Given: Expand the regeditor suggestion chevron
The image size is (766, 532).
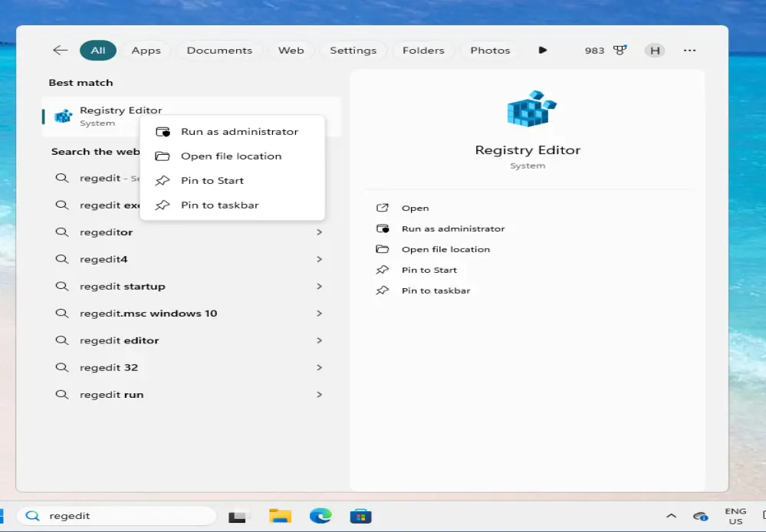Looking at the screenshot, I should click(319, 232).
